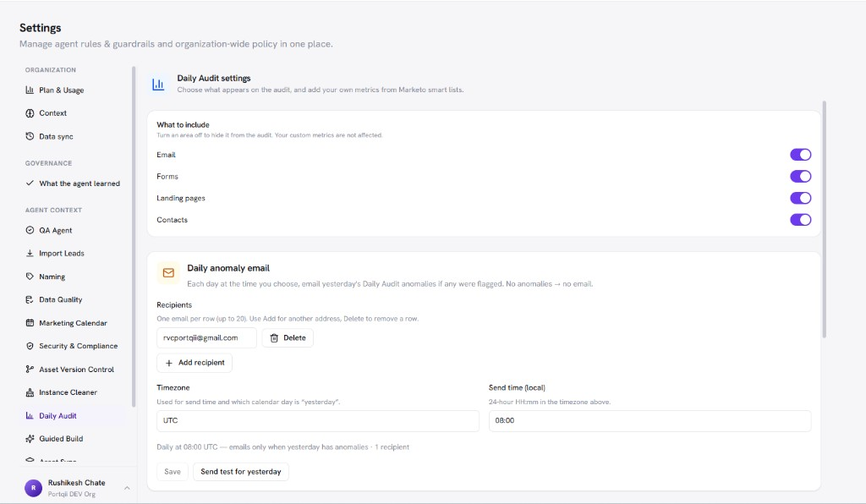Disable the Contacts audit toggle

(800, 220)
